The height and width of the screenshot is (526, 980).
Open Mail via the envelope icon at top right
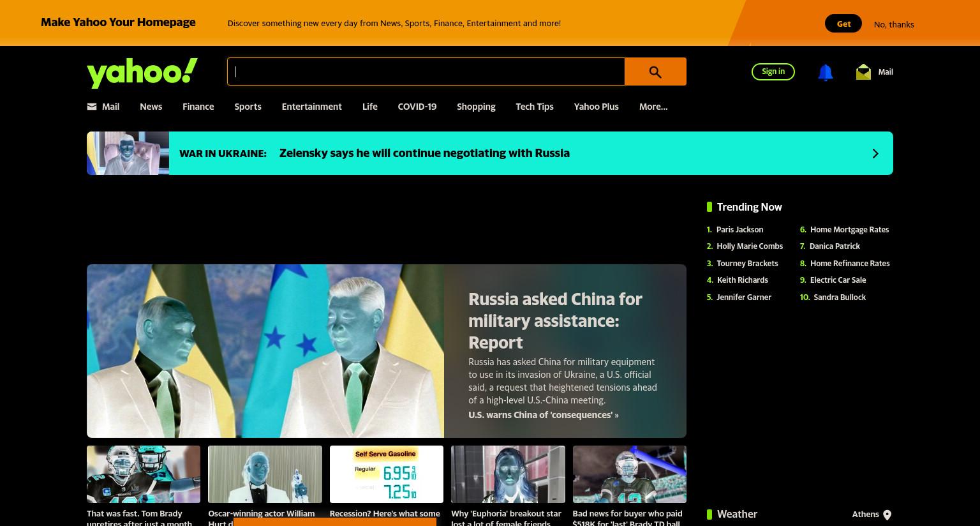pyautogui.click(x=863, y=71)
